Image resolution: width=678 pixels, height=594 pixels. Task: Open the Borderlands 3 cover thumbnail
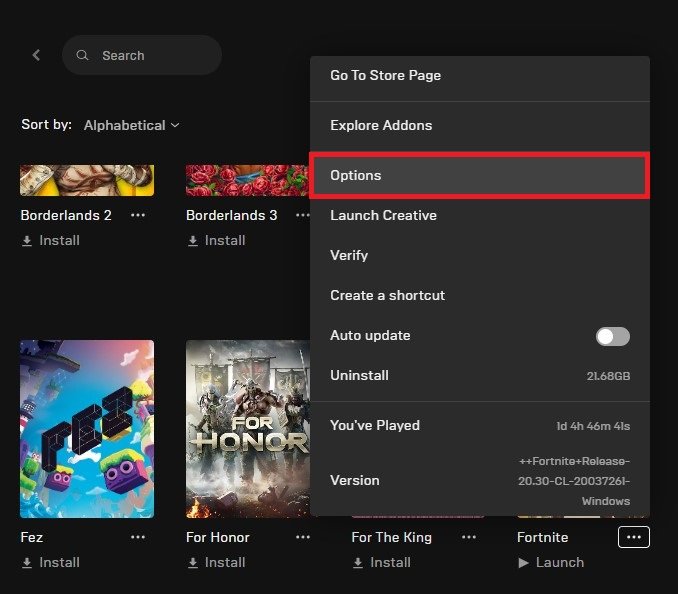(248, 180)
